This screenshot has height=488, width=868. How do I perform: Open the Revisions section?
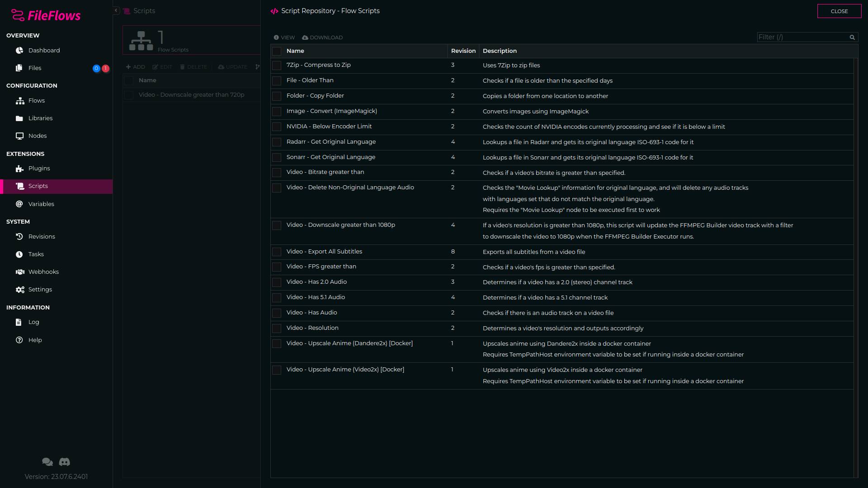click(42, 236)
